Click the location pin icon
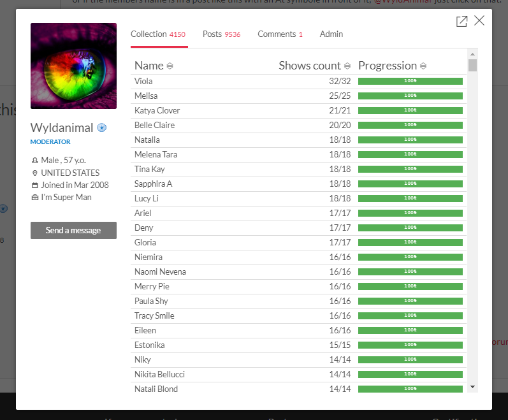 (x=34, y=173)
